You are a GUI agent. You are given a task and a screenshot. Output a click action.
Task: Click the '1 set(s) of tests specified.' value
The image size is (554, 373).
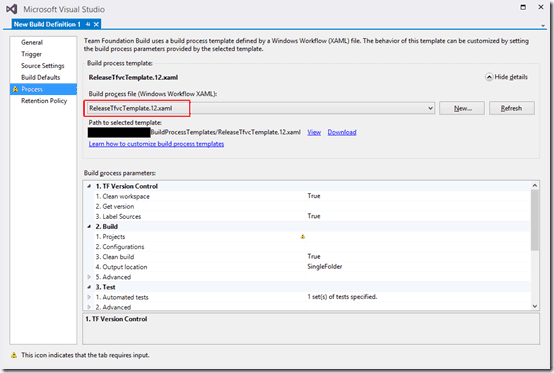click(342, 297)
